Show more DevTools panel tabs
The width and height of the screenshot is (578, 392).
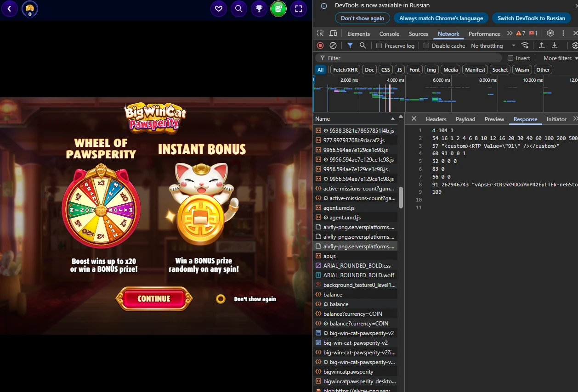point(510,34)
